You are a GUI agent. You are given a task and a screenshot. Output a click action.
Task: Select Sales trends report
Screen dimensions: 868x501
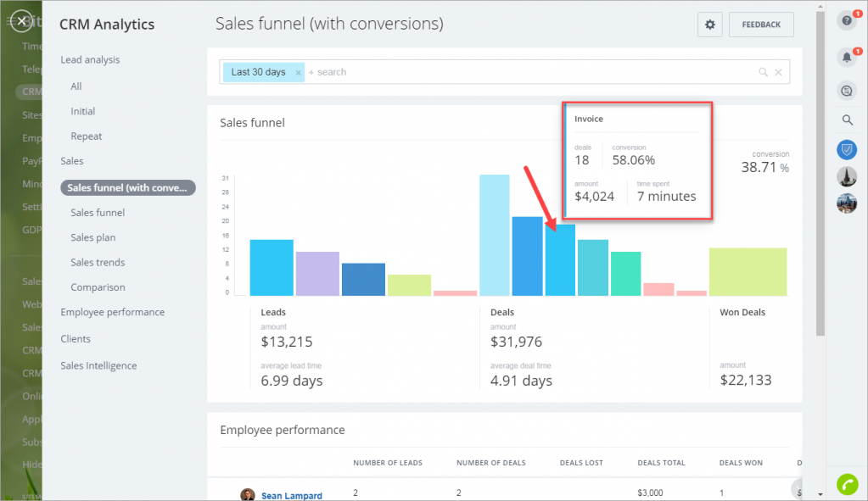tap(98, 263)
